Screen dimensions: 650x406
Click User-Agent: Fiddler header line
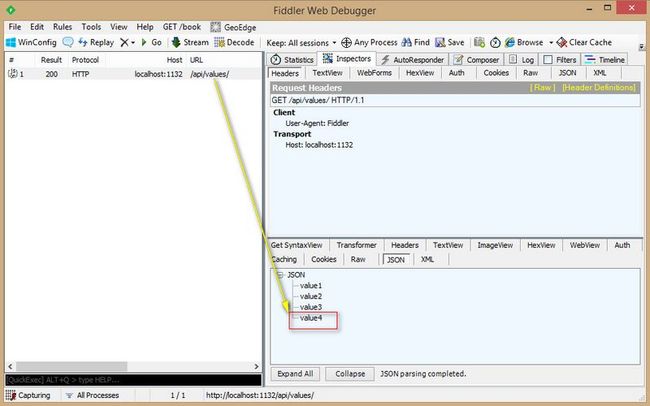(317, 123)
